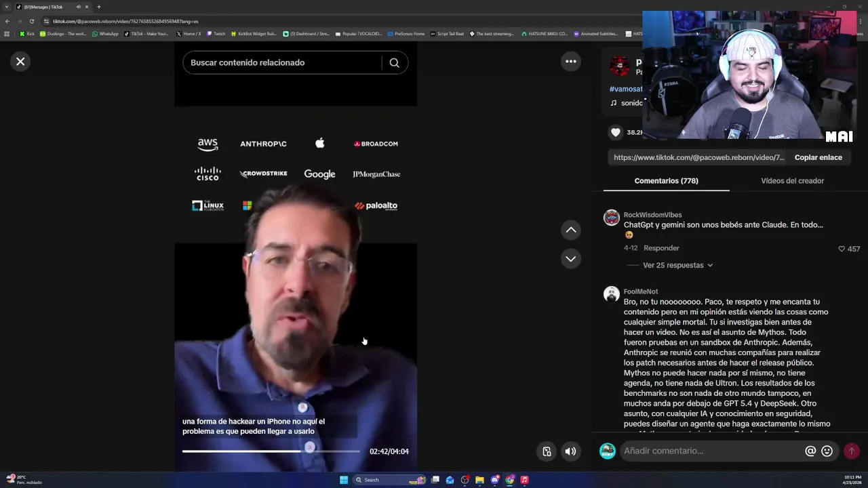868x488 pixels.
Task: Open the Kick bookmark
Action: (27, 33)
